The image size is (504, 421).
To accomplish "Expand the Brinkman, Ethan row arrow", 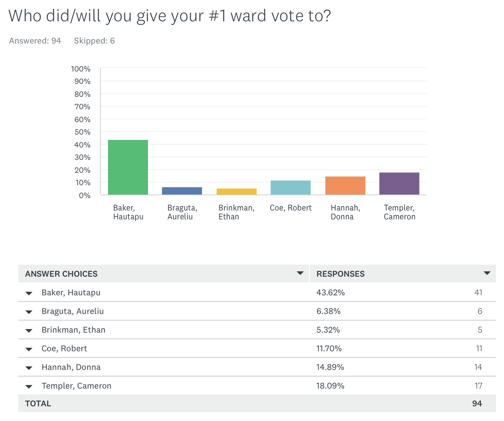I will click(x=29, y=330).
